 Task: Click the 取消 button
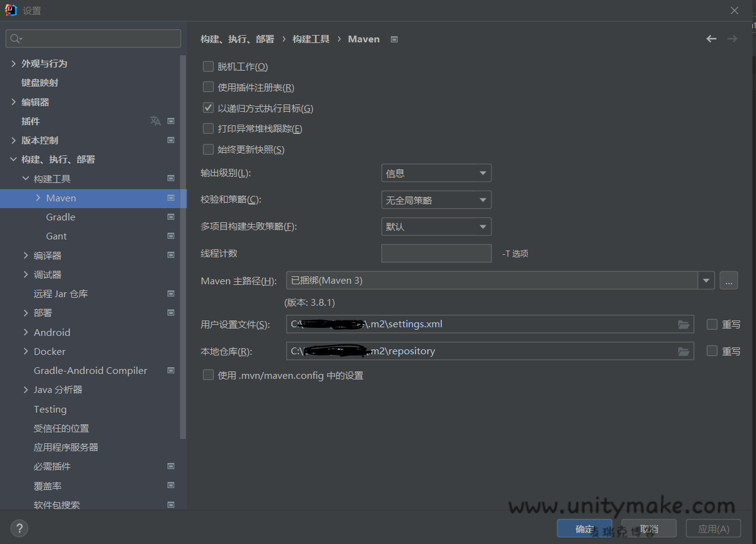pyautogui.click(x=649, y=529)
